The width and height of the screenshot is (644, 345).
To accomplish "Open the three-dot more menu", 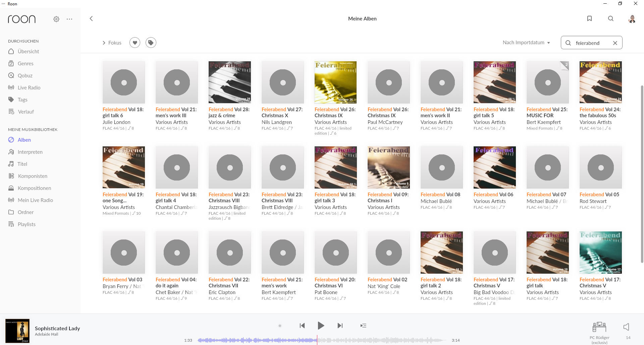I will click(69, 19).
